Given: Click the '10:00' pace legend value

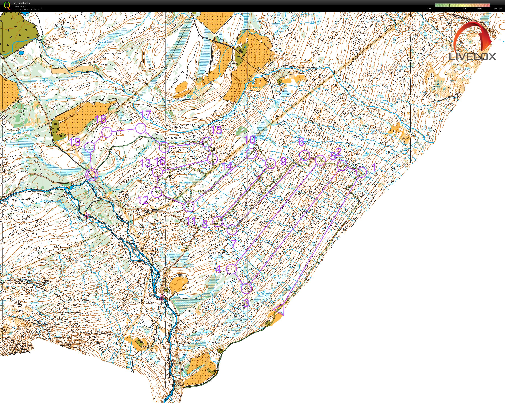Looking at the screenshot, I should 449,8.
